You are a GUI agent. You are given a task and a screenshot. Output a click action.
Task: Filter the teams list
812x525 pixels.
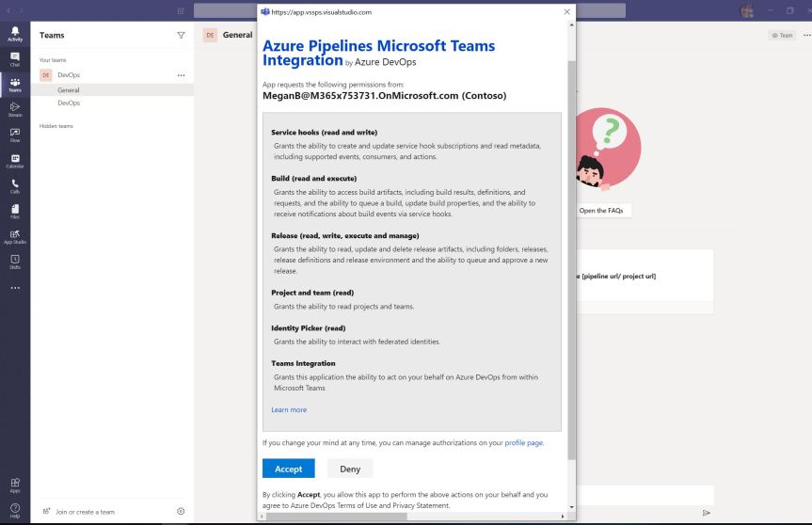[181, 35]
